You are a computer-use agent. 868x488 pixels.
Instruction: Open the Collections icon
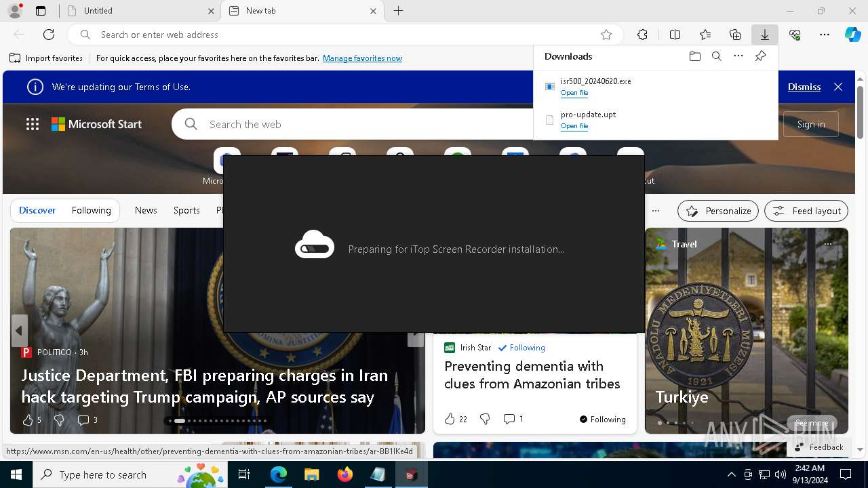[x=735, y=35]
